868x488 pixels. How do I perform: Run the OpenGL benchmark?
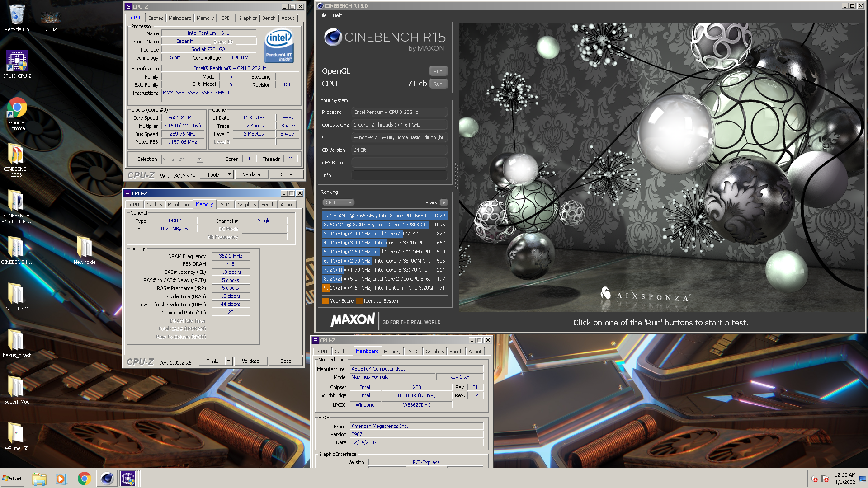tap(438, 71)
